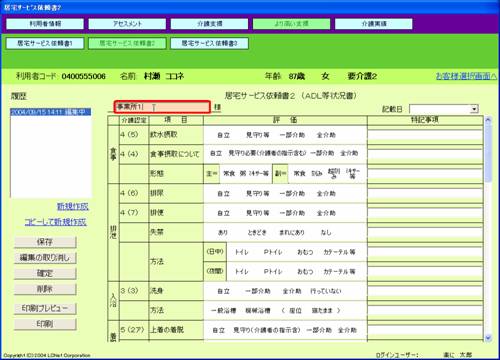Select the 編集中 entry in 履歴 list
Screen dimensions: 500x360
point(51,112)
